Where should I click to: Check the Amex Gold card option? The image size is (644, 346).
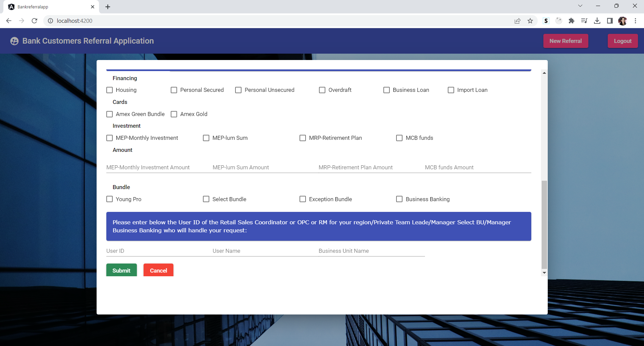174,114
